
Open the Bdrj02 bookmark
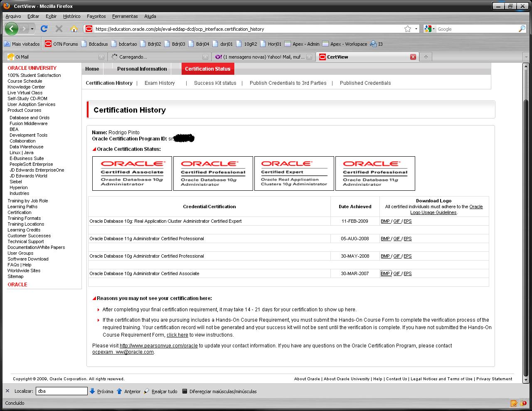pos(150,44)
